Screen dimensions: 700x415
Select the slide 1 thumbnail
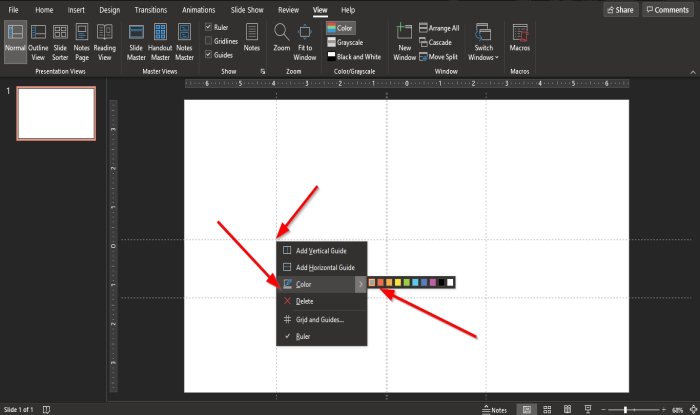coord(56,113)
